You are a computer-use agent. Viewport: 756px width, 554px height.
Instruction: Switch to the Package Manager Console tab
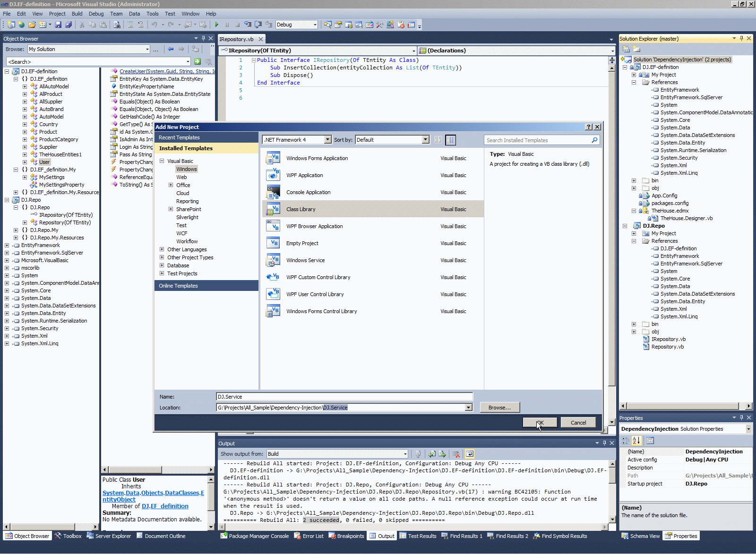coord(255,536)
